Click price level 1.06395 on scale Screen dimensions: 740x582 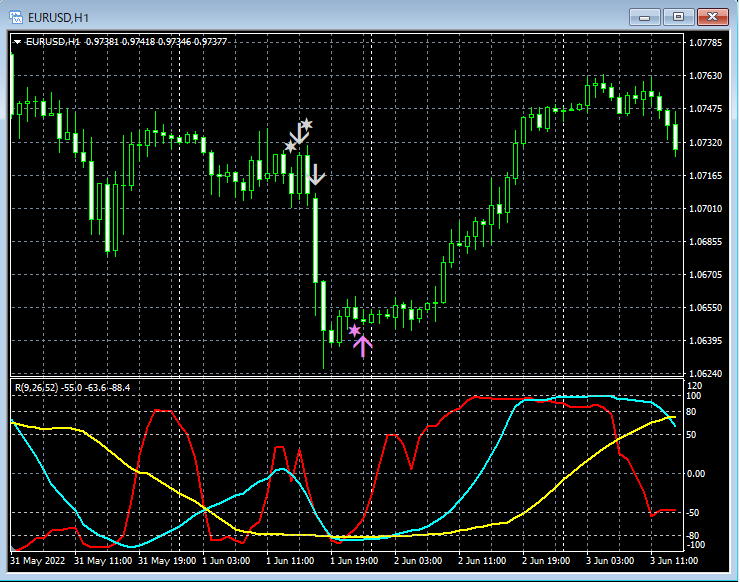tap(706, 340)
